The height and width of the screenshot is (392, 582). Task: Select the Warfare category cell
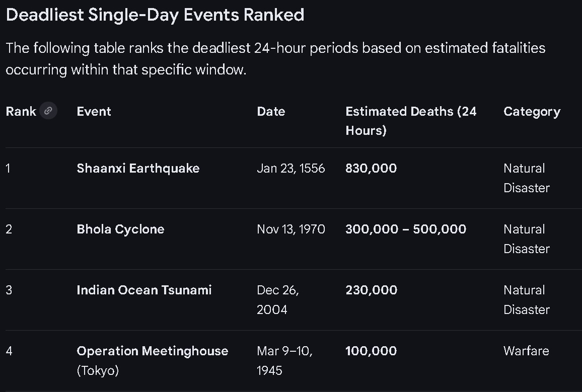(x=526, y=351)
